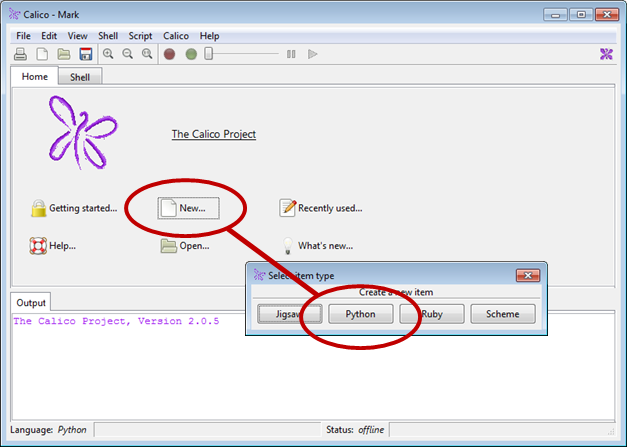This screenshot has height=447, width=627.
Task: Select the Output tab
Action: [31, 303]
